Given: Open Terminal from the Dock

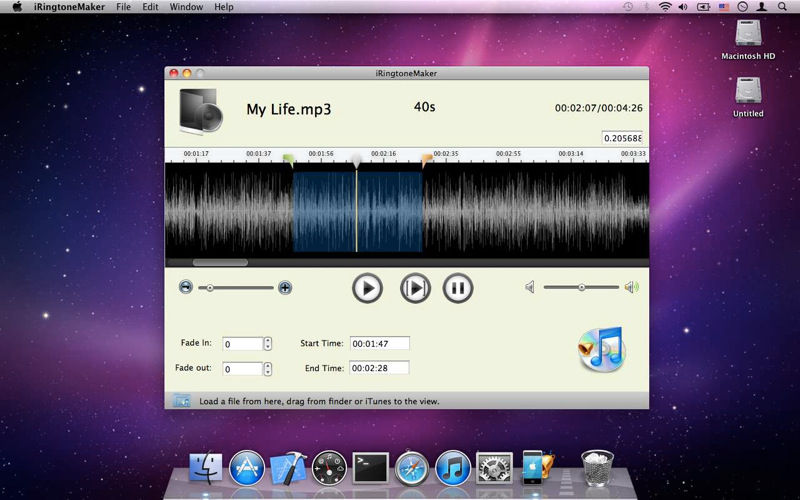Looking at the screenshot, I should (x=370, y=468).
